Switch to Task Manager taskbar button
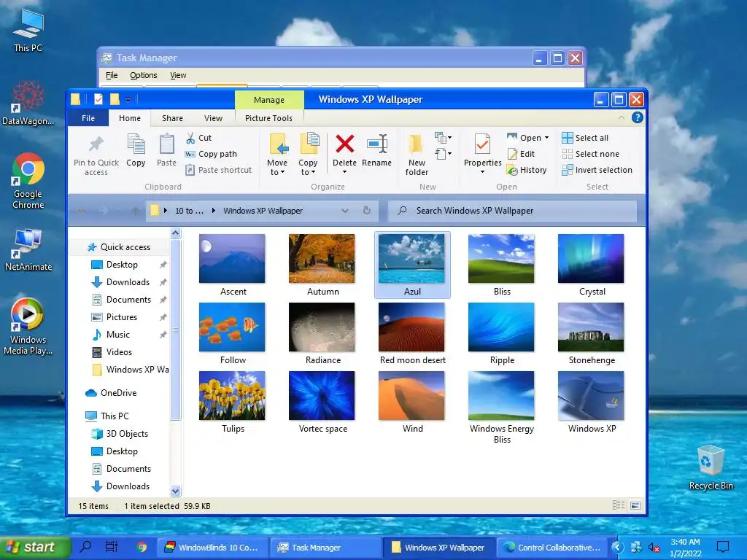Screen dimensions: 747x560 tap(325, 548)
